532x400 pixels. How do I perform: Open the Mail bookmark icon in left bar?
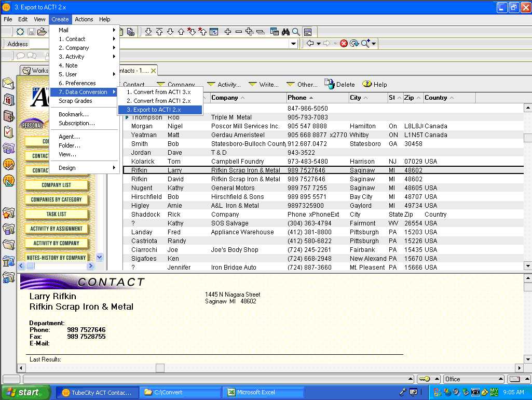point(8,84)
